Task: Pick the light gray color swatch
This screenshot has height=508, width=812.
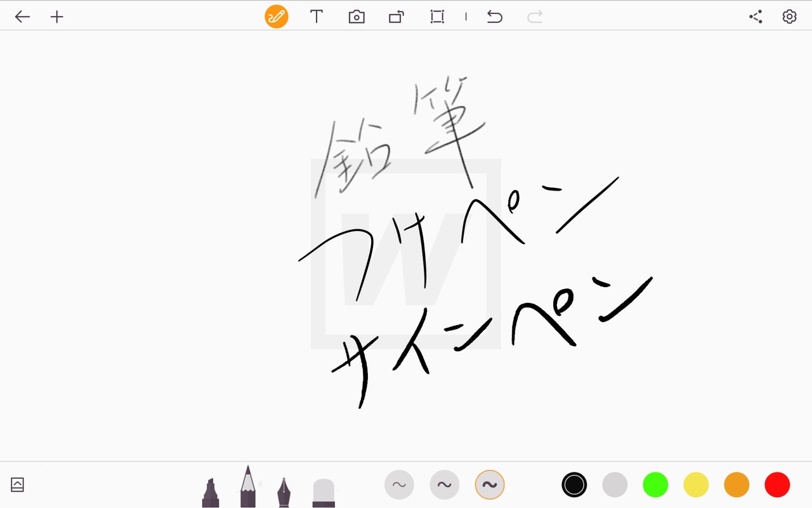Action: (615, 485)
